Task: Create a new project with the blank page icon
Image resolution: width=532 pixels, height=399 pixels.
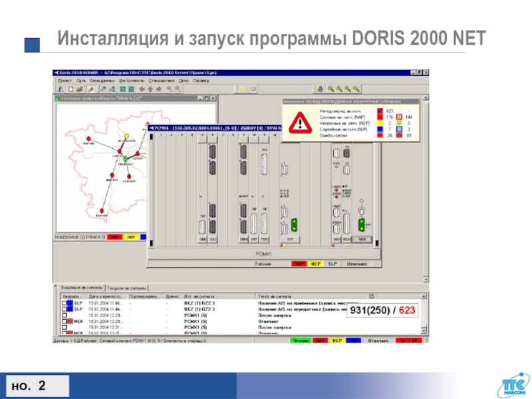Action: 71,89
